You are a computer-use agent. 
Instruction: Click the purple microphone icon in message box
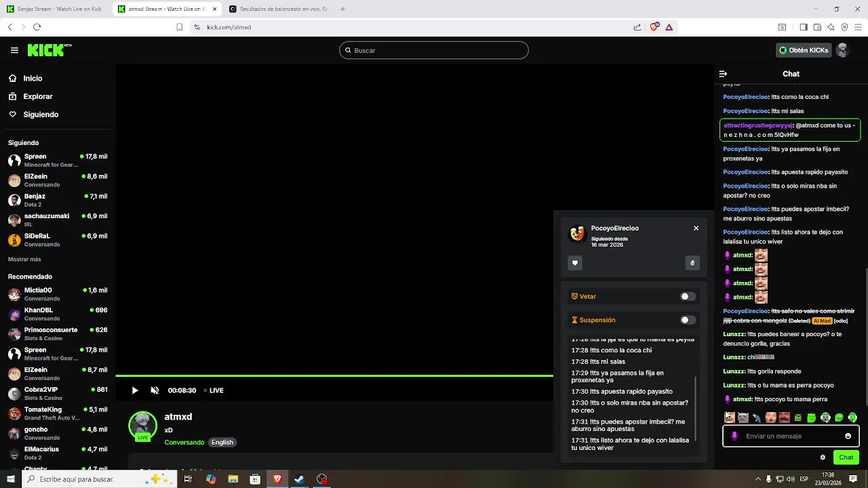point(734,436)
